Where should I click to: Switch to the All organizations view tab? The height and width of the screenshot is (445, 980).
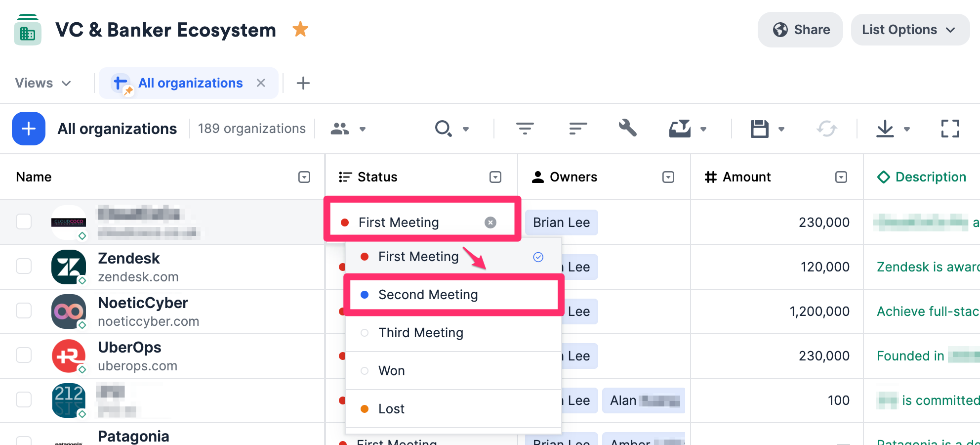(x=191, y=83)
